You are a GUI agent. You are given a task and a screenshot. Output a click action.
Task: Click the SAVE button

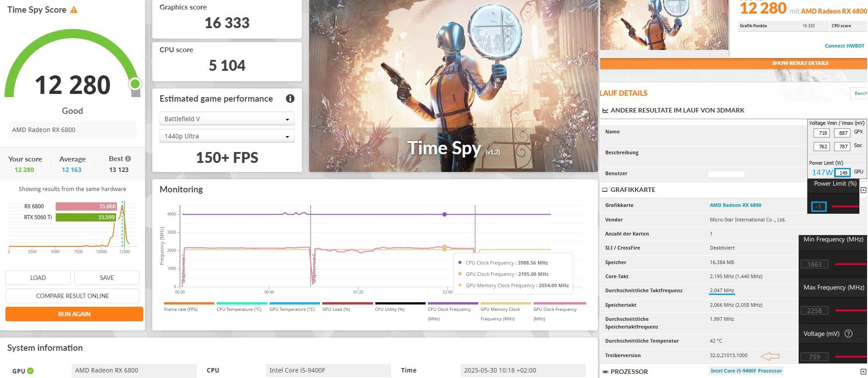[x=107, y=278]
